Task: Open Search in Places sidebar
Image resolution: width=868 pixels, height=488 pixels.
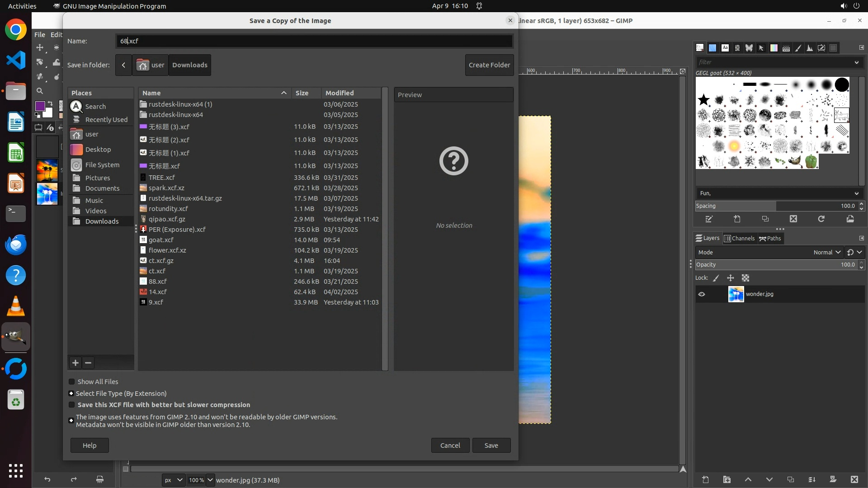Action: pyautogui.click(x=95, y=107)
